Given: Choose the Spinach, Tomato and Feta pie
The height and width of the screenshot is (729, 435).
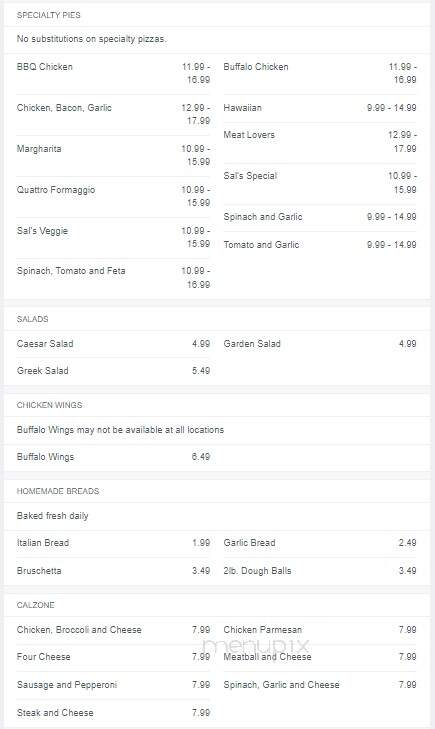Looking at the screenshot, I should coord(71,271).
